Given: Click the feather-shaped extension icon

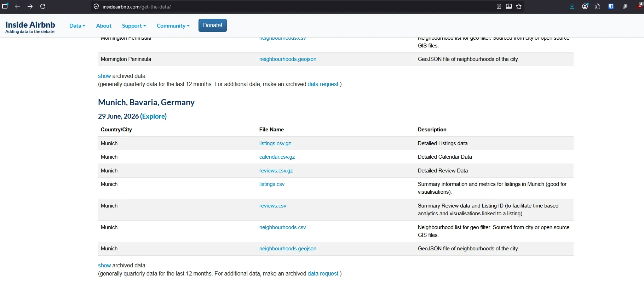Looking at the screenshot, I should pyautogui.click(x=625, y=6).
